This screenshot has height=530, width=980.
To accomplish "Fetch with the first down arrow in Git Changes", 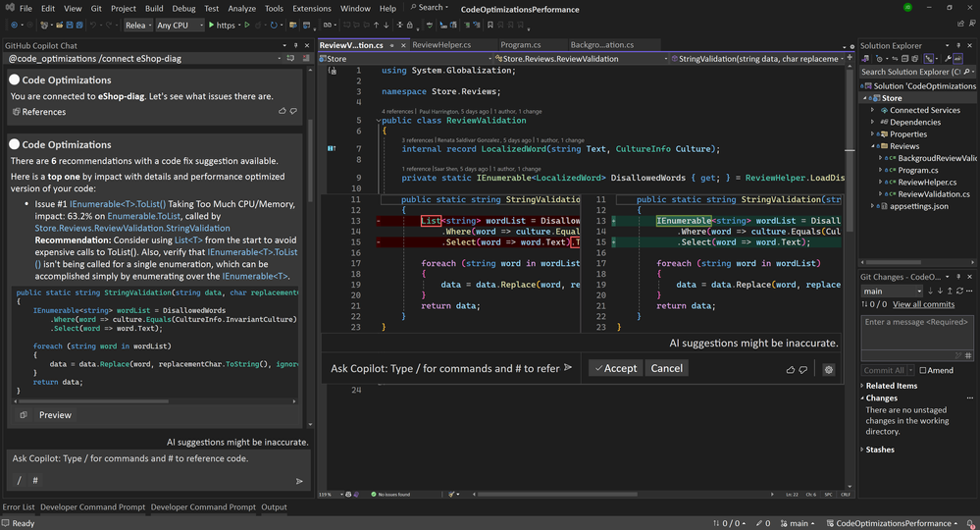I will point(931,291).
